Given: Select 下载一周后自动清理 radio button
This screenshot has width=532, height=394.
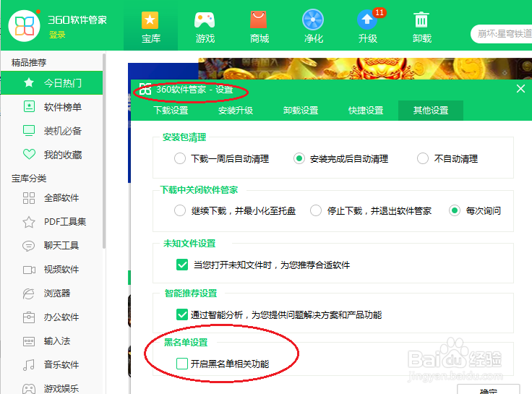Looking at the screenshot, I should pyautogui.click(x=180, y=158).
